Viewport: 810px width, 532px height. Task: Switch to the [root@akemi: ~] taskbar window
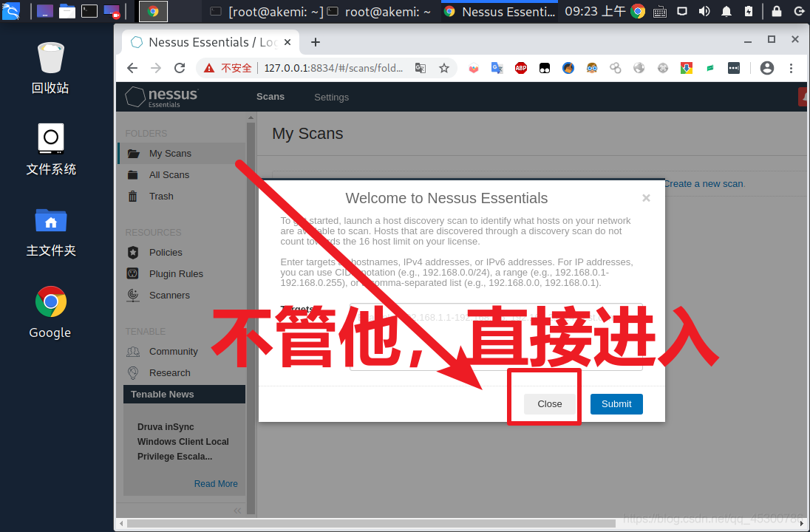coord(267,11)
